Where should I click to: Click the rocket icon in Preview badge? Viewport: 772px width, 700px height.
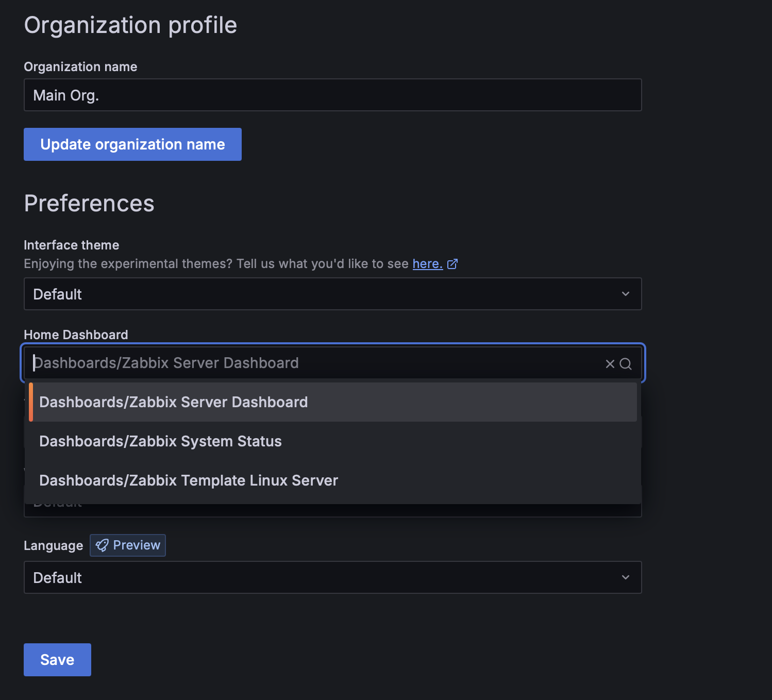pos(102,545)
